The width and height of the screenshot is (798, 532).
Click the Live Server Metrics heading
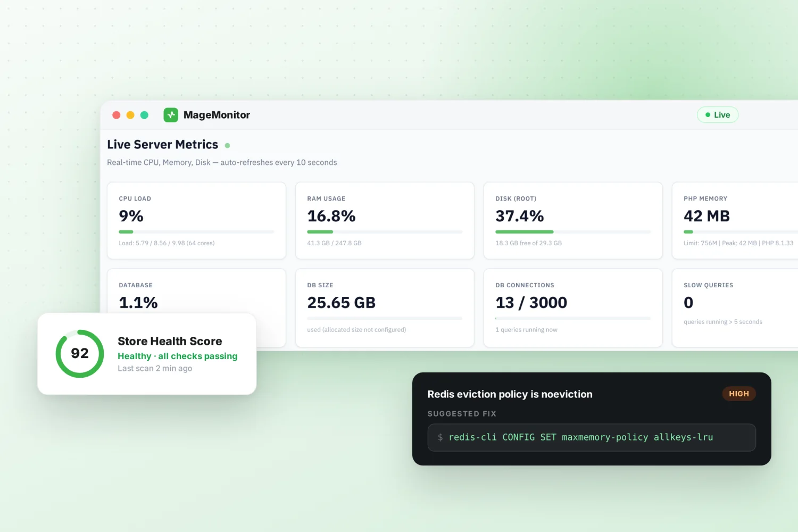point(162,145)
